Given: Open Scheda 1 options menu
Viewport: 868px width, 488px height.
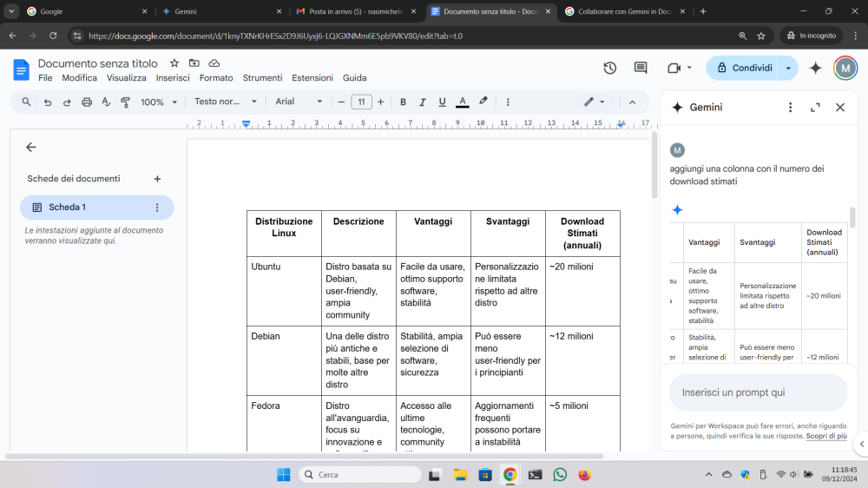Looking at the screenshot, I should [x=157, y=208].
